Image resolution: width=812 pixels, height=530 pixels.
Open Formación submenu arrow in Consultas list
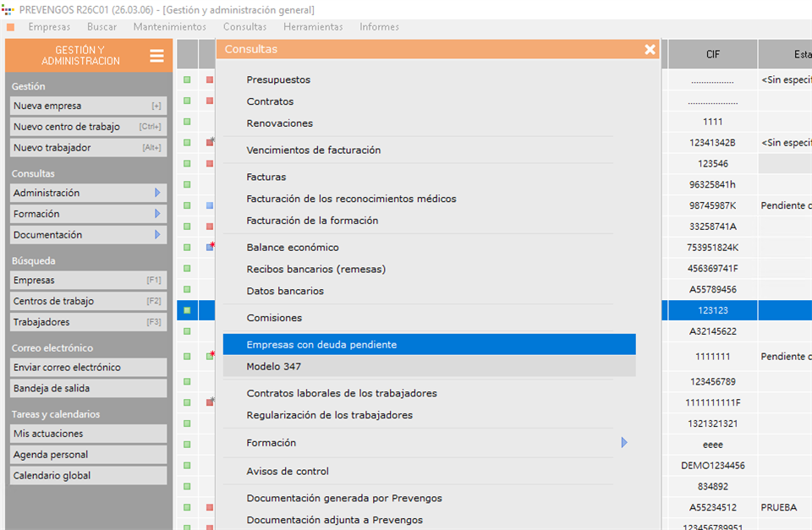624,442
